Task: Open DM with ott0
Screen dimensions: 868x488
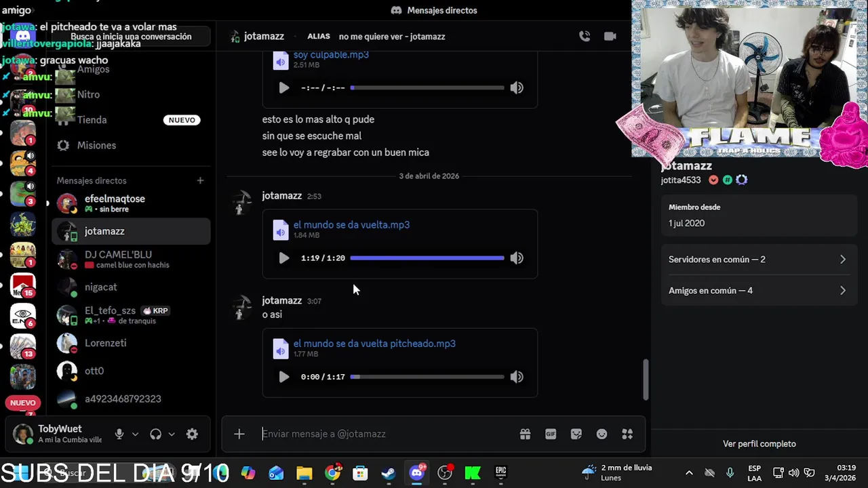Action: point(131,371)
